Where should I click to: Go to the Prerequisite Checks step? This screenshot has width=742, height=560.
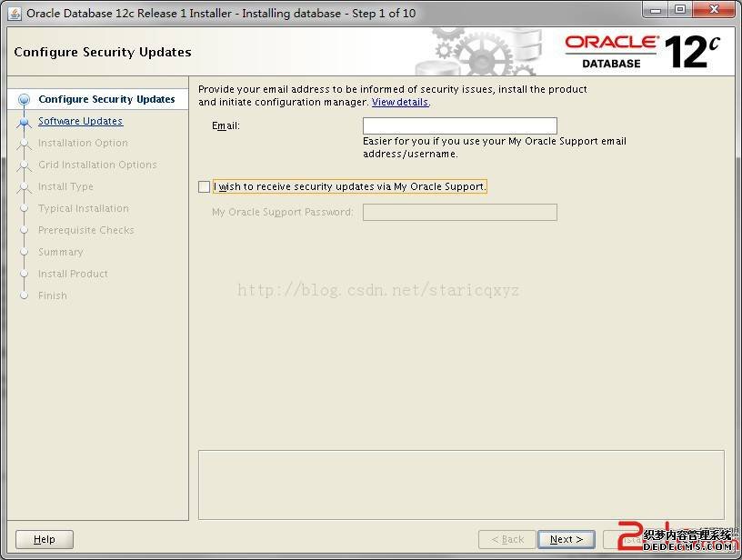85,231
